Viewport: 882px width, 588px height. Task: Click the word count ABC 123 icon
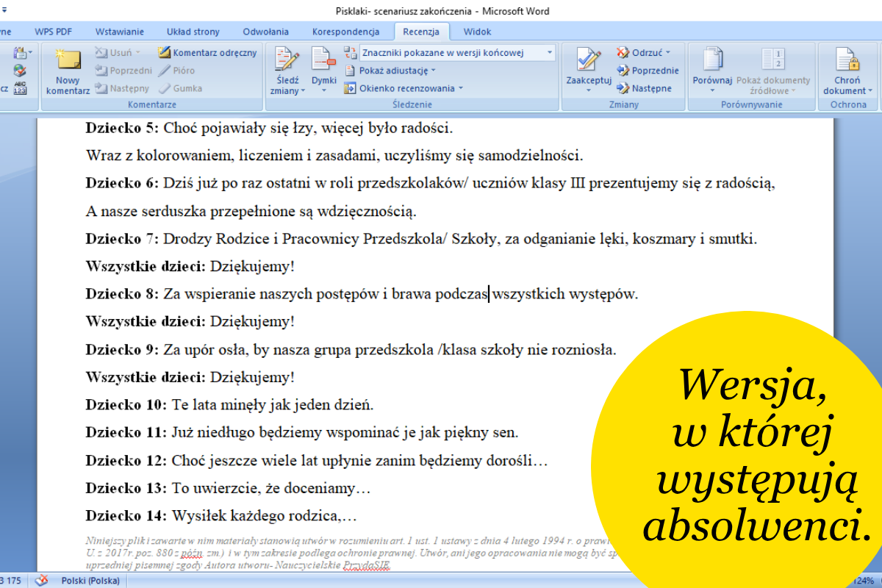coord(20,88)
